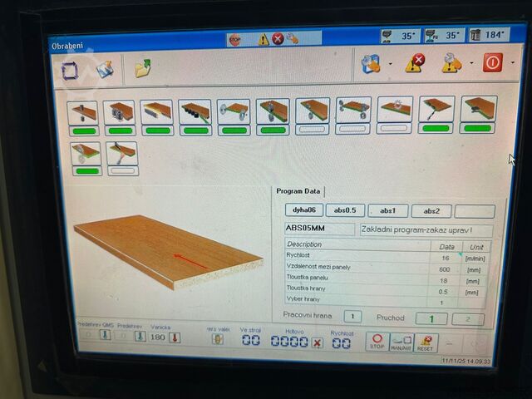The height and width of the screenshot is (399, 532).
Task: Expand dropdown arrow beside the power button
Action: 512,63
